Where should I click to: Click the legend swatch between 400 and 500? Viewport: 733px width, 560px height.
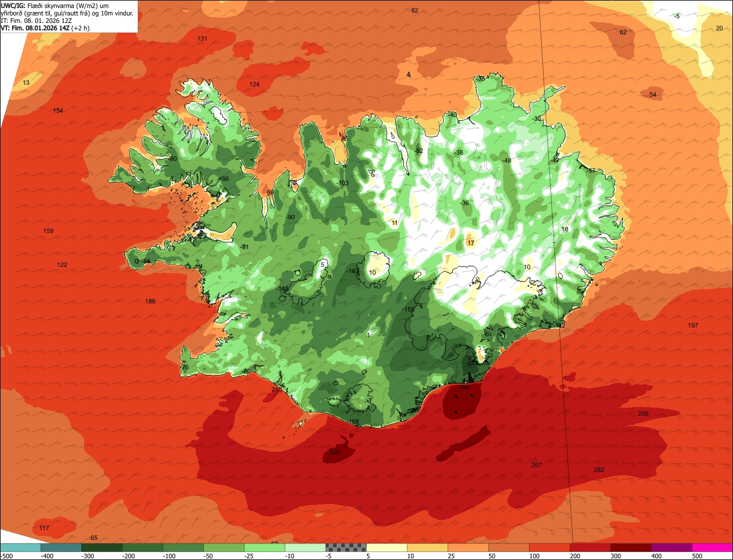(x=671, y=547)
